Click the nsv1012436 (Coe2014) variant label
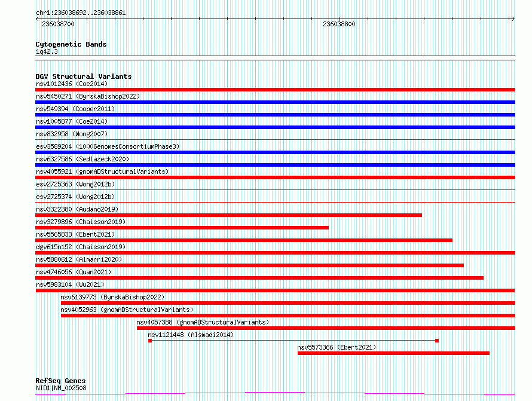Image resolution: width=532 pixels, height=401 pixels. pos(72,84)
